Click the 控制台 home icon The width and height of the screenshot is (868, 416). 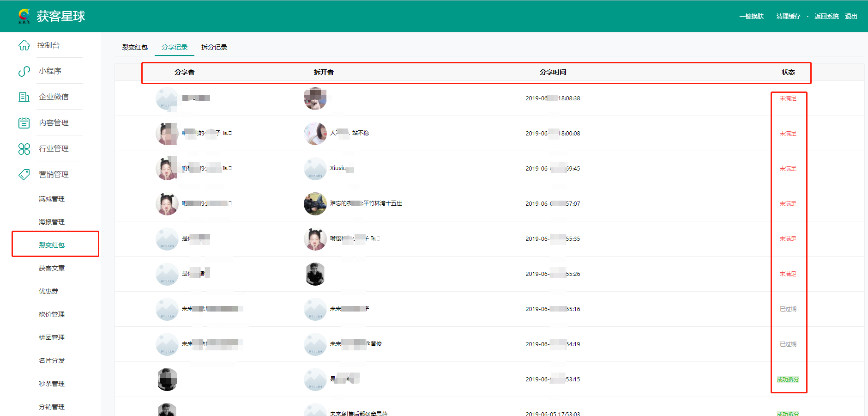point(24,45)
